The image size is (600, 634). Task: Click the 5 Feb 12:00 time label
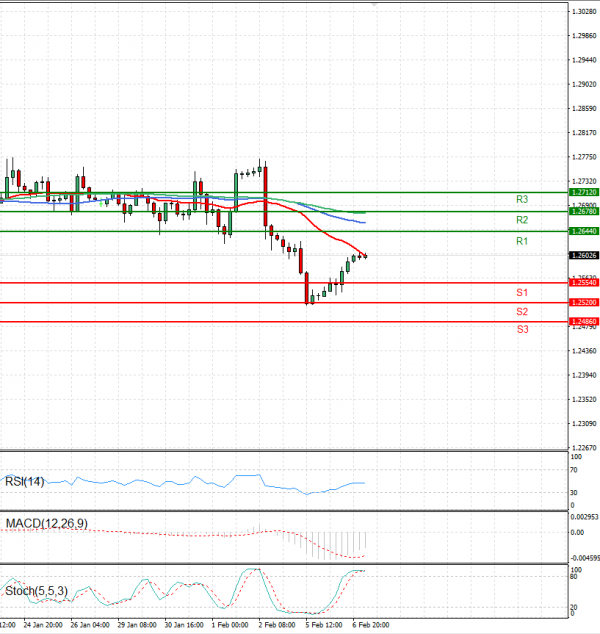[x=324, y=625]
